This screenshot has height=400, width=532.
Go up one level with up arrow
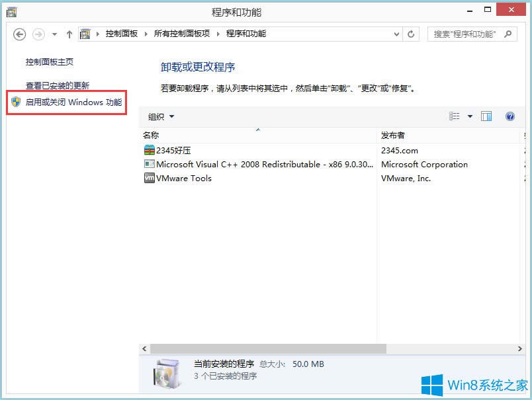(x=69, y=34)
